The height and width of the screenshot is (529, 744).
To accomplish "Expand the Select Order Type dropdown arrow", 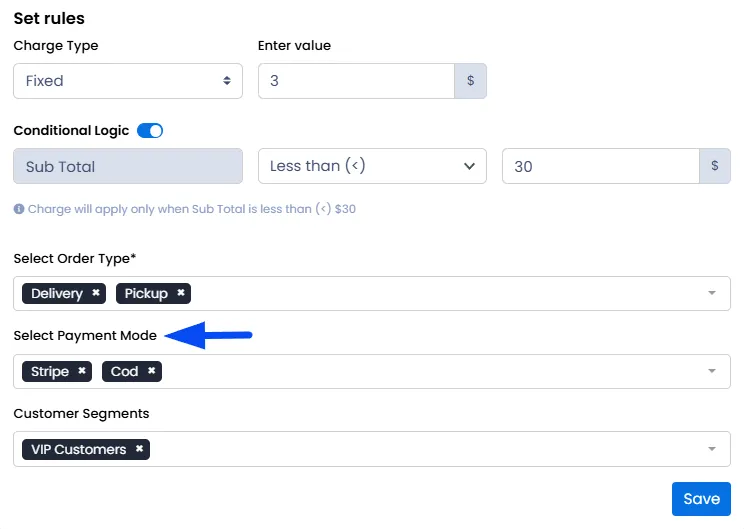I will [712, 293].
